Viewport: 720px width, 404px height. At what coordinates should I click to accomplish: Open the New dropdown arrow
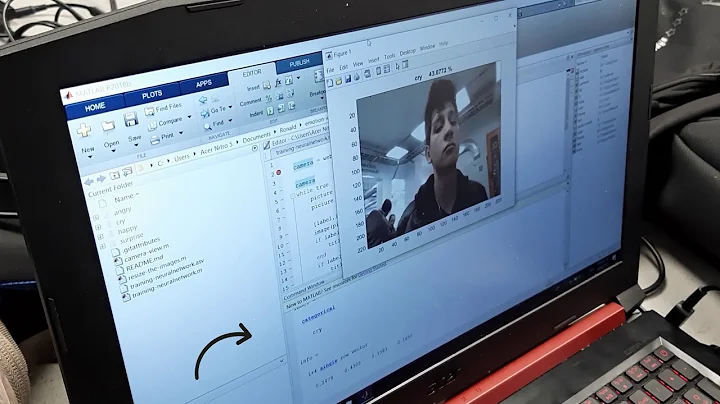click(90, 157)
